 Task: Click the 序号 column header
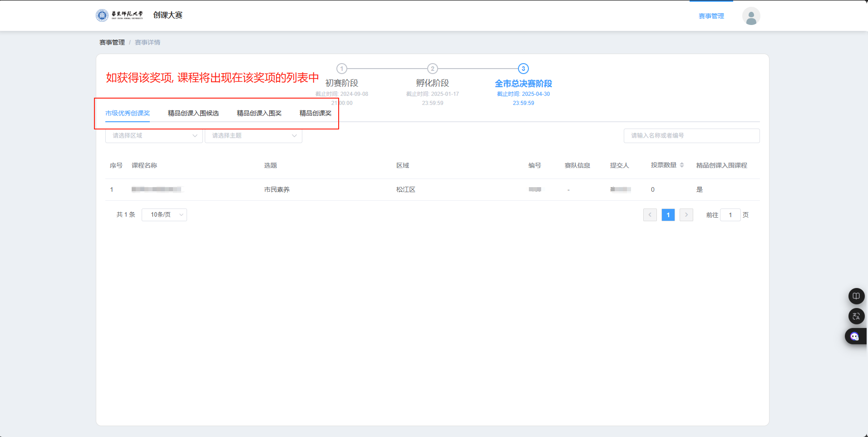click(116, 165)
